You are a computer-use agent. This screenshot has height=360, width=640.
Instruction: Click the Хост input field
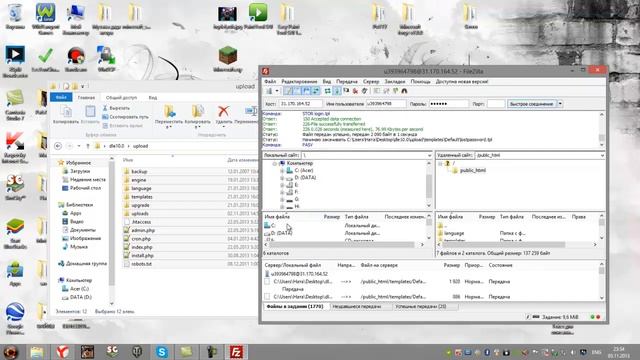pos(300,104)
